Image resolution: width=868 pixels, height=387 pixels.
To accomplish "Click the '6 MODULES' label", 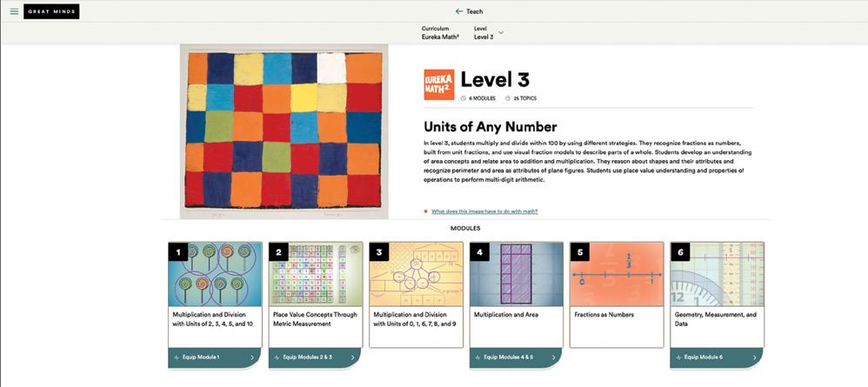I will [x=482, y=98].
